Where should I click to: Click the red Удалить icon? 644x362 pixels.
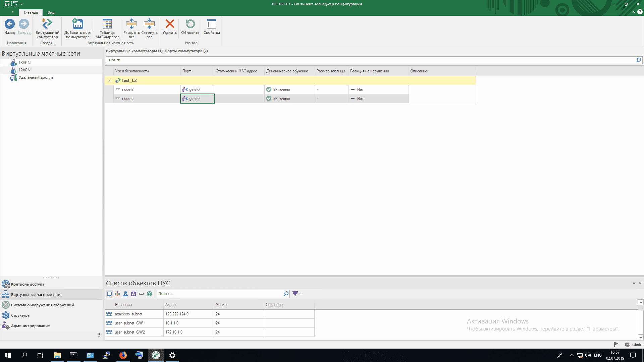point(170,24)
